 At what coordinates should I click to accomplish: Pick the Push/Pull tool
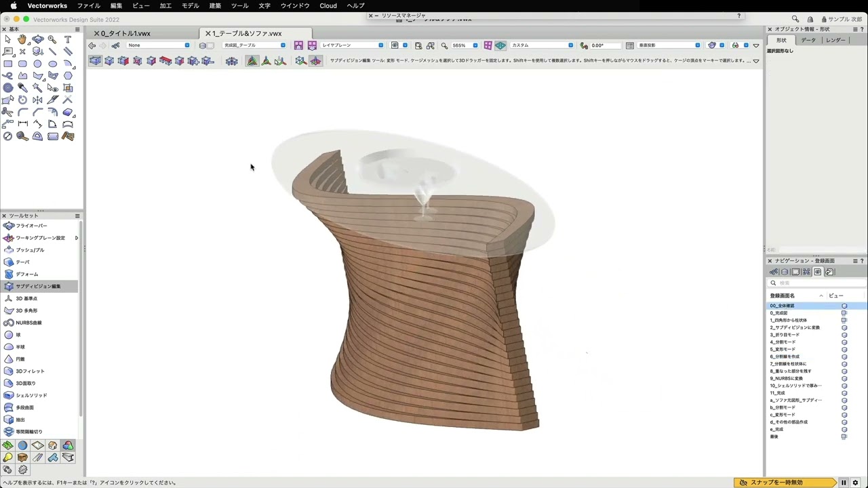(x=30, y=250)
